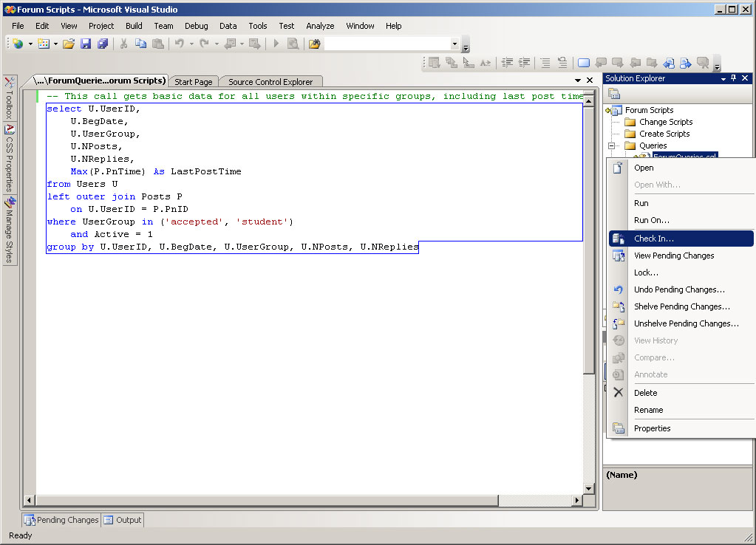Screen dimensions: 756x545
Task: Click the Decrease Indent toolbar icon
Action: pyautogui.click(x=507, y=63)
